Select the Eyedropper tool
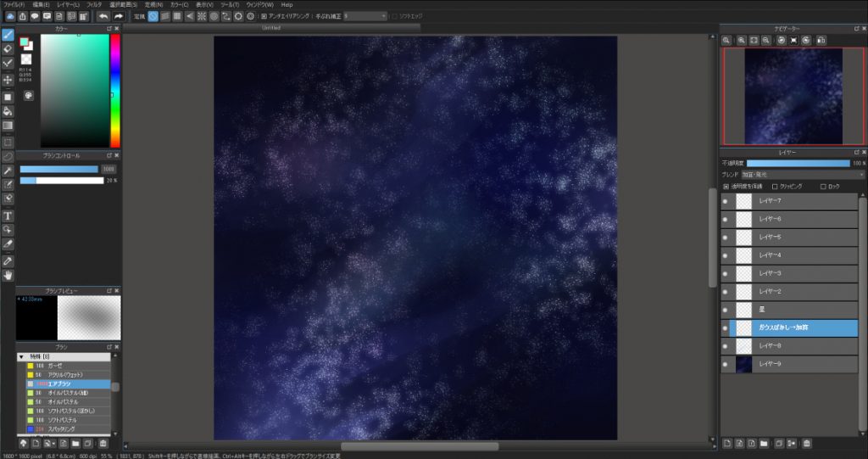The width and height of the screenshot is (868, 459). (x=8, y=260)
